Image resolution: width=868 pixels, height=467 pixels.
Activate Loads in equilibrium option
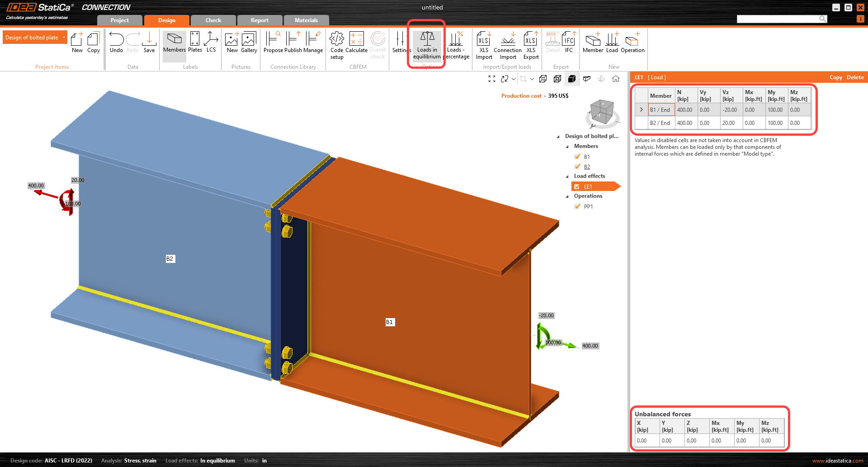tap(427, 45)
